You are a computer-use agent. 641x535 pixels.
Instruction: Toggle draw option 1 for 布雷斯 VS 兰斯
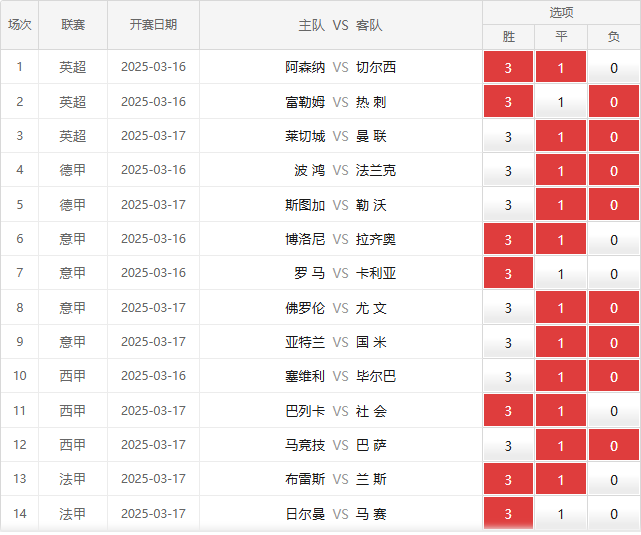[561, 479]
